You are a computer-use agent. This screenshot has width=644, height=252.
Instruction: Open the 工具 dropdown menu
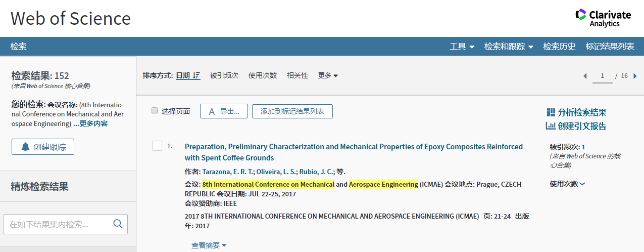click(x=462, y=47)
